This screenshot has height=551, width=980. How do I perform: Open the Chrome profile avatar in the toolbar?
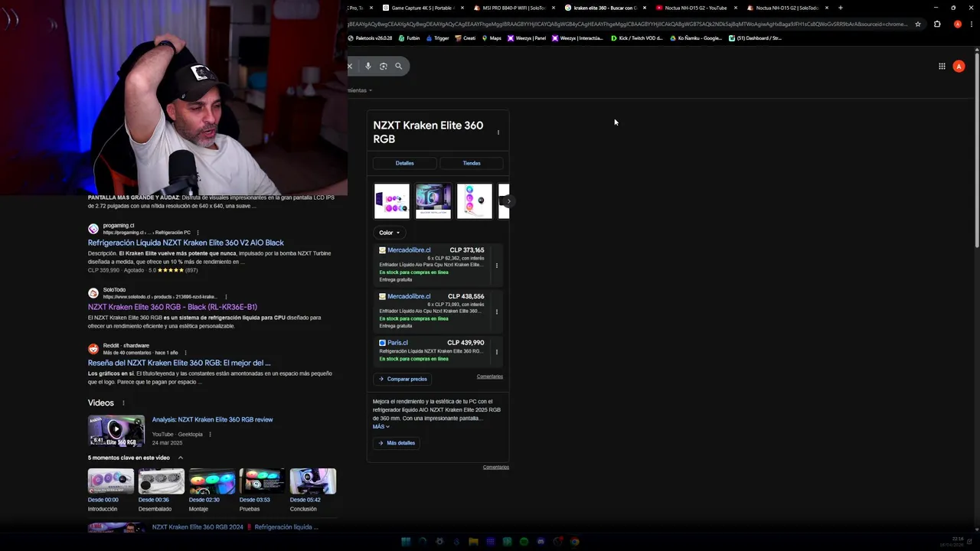click(957, 24)
